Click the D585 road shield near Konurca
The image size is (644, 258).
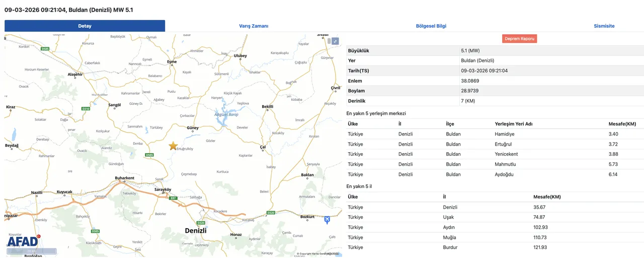pyautogui.click(x=45, y=49)
